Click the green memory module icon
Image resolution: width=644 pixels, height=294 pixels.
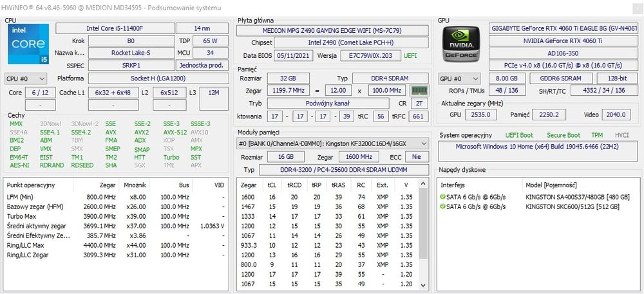419,90
